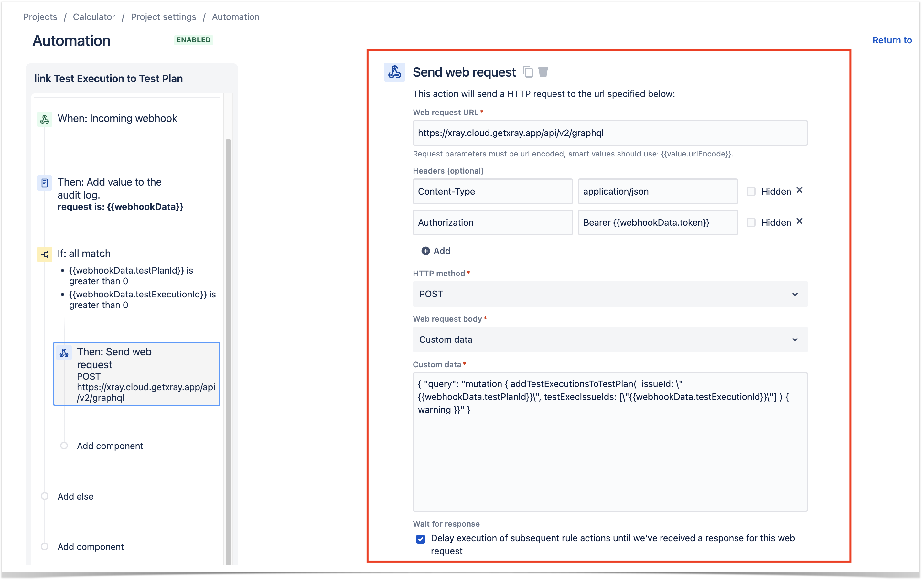Open Project settings breadcrumb link
Viewport: 924px width, 581px height.
click(164, 17)
